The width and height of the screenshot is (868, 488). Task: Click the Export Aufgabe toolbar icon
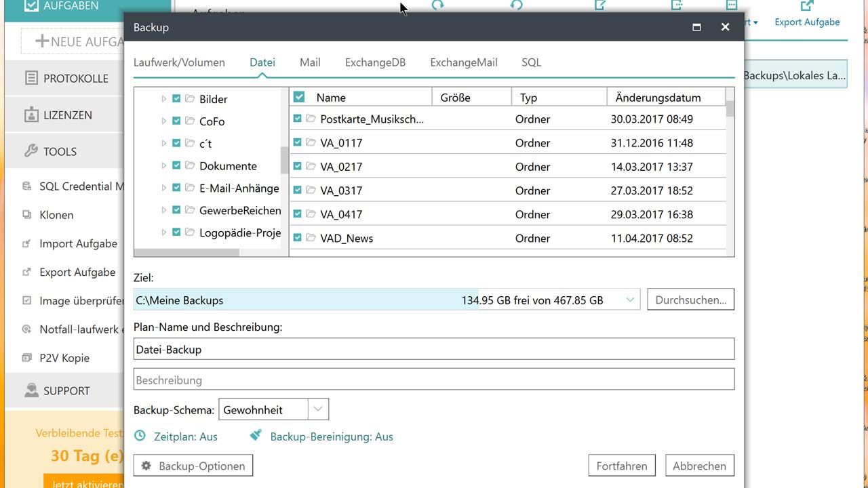click(806, 7)
